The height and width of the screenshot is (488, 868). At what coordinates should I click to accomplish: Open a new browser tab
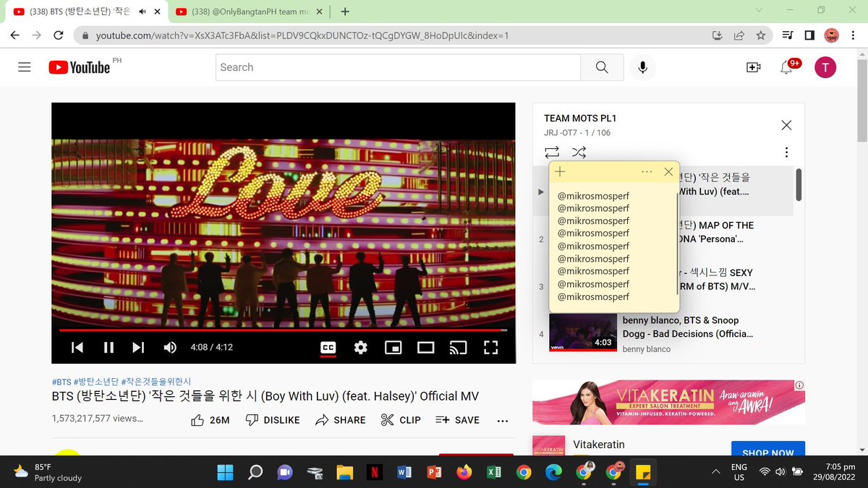point(345,12)
